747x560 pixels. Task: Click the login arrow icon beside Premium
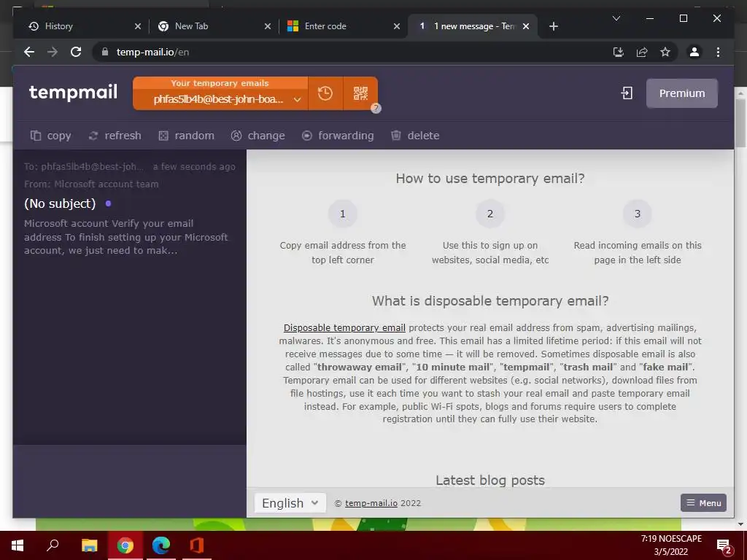(627, 93)
